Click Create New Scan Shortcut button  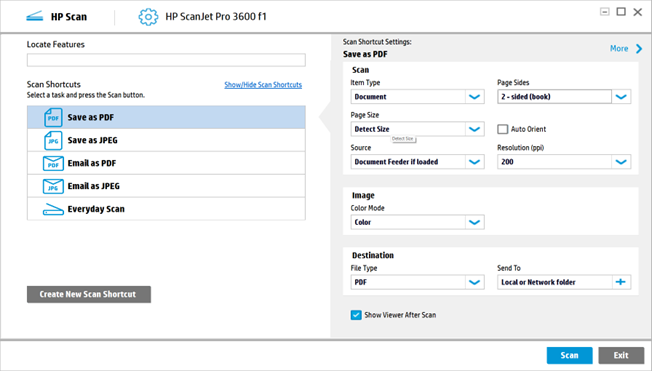89,294
